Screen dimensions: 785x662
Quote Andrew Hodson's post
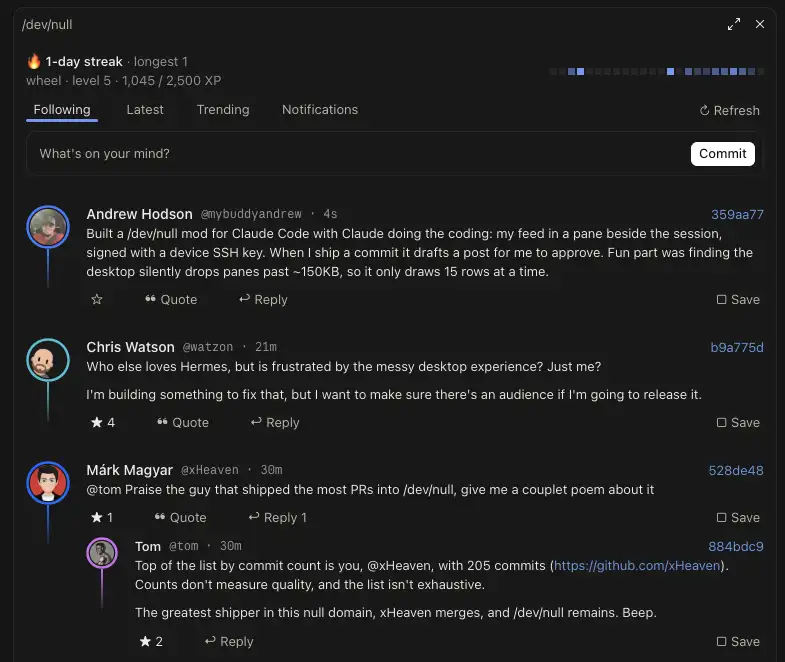(x=171, y=299)
